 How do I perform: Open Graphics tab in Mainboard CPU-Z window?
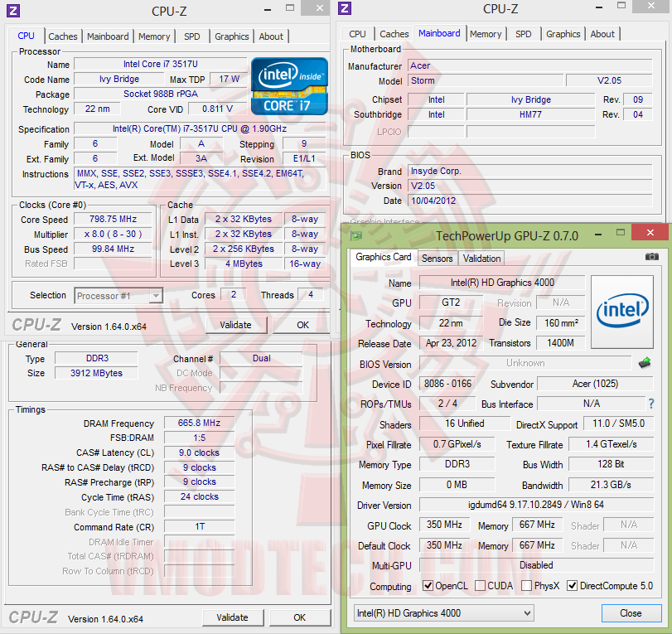pyautogui.click(x=563, y=34)
